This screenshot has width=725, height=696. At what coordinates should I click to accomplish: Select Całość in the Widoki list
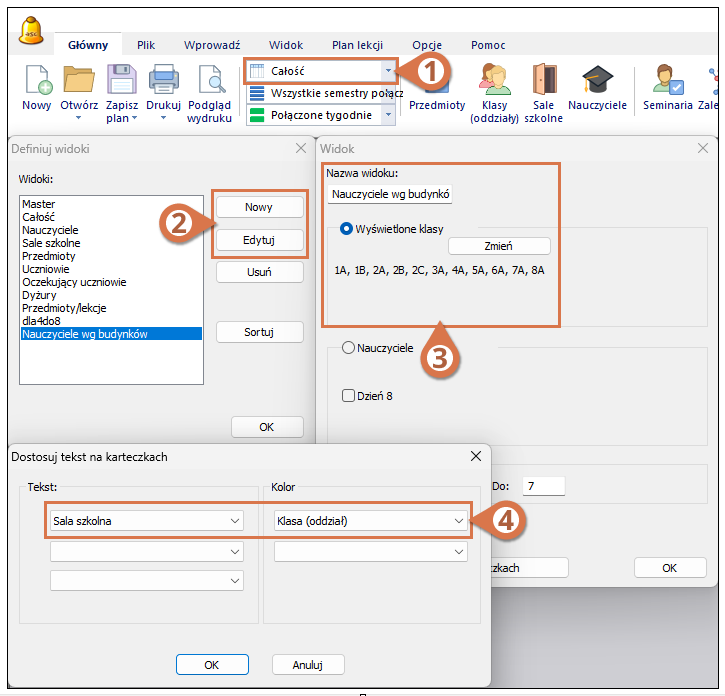point(111,216)
